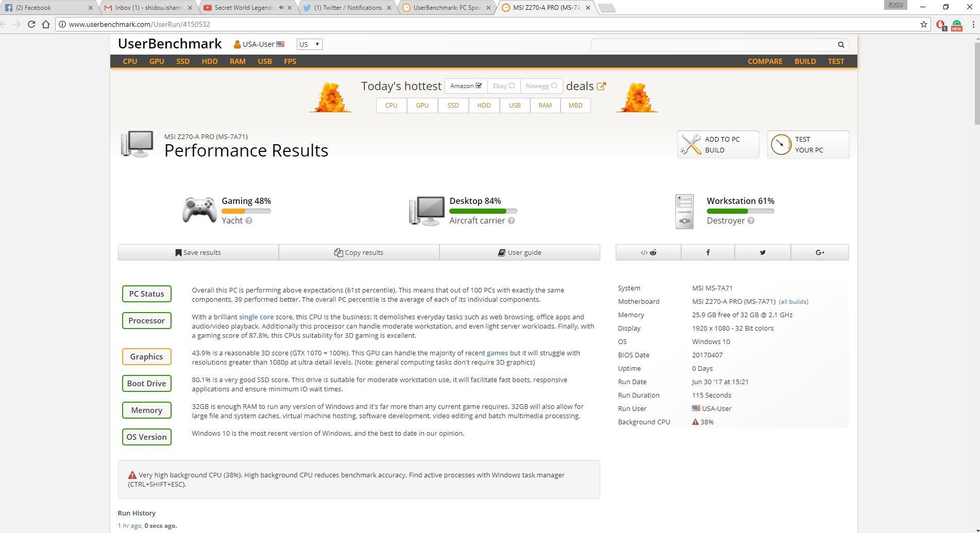Image resolution: width=980 pixels, height=533 pixels.
Task: Open the 1 hr ago run history link
Action: point(130,526)
